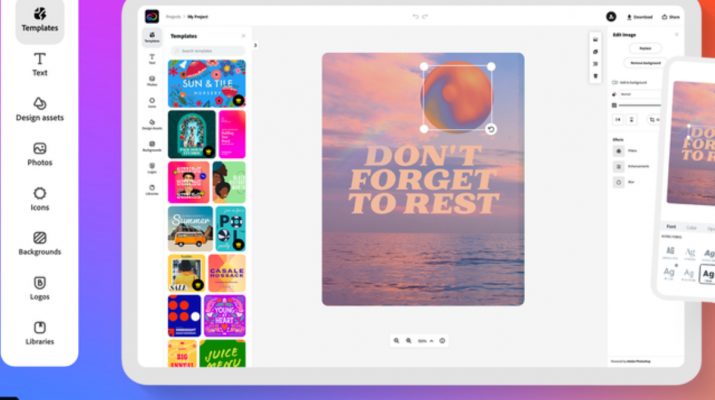Select Templates icon in the tablet's sidebar

[x=152, y=37]
